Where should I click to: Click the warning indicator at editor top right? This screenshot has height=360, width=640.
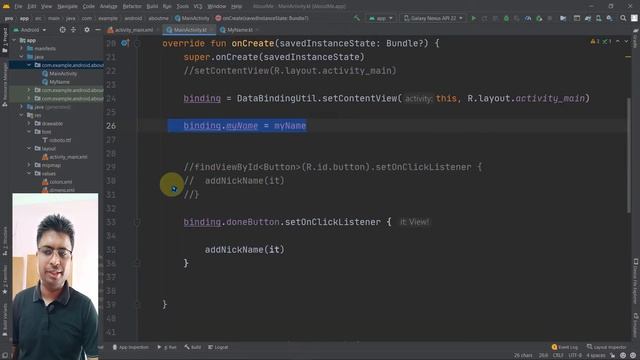pyautogui.click(x=595, y=41)
